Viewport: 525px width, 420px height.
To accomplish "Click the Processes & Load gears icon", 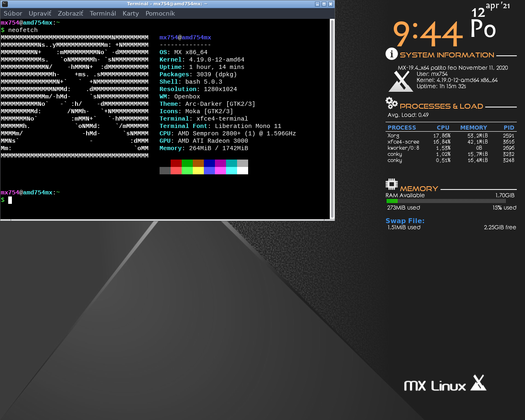I will pyautogui.click(x=392, y=103).
